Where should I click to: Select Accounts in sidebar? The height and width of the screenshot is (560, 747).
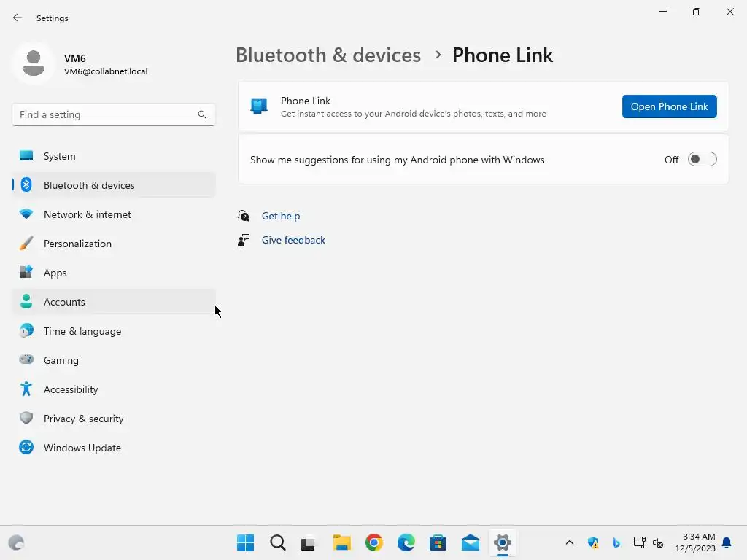click(114, 301)
